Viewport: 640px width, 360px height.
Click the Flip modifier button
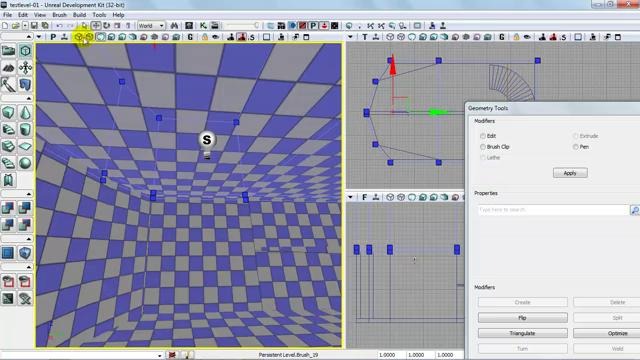pyautogui.click(x=522, y=318)
